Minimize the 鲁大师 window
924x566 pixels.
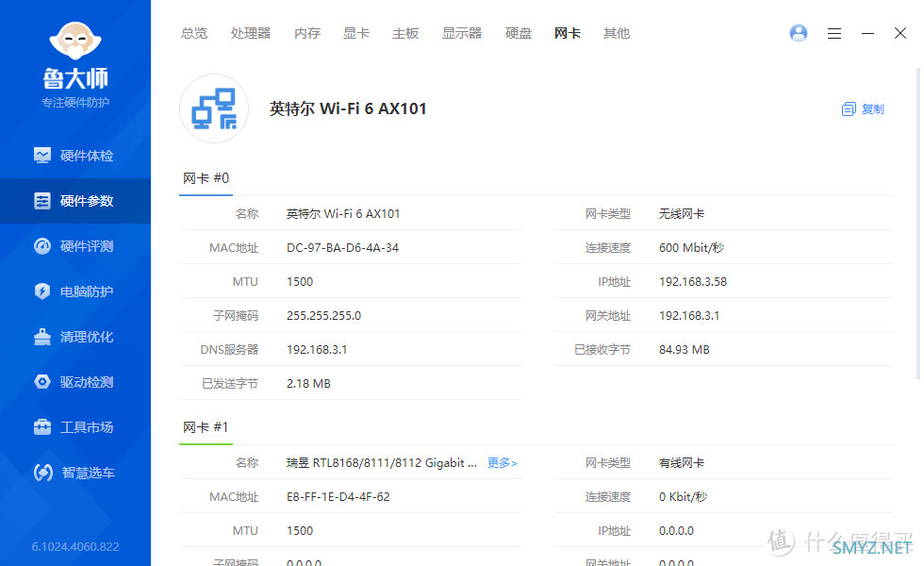(867, 34)
